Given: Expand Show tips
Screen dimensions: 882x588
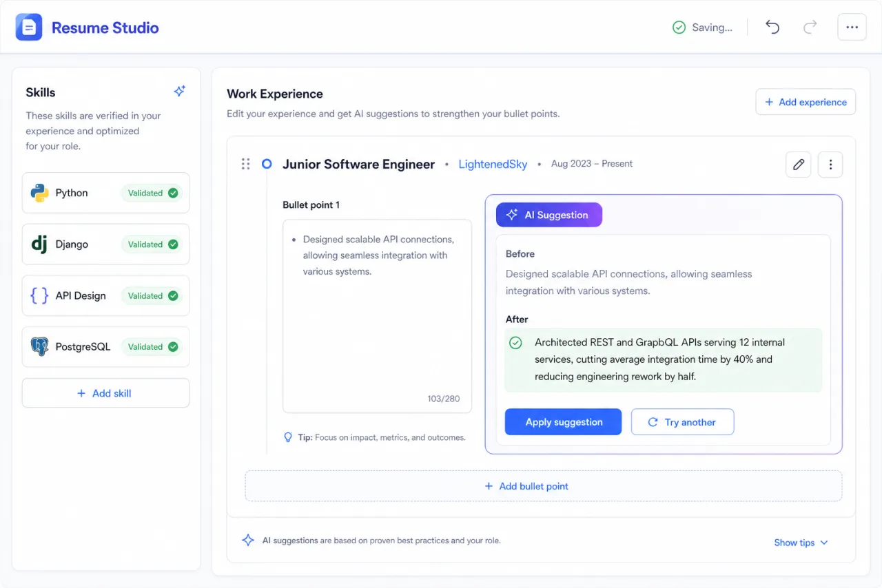Looking at the screenshot, I should click(801, 543).
